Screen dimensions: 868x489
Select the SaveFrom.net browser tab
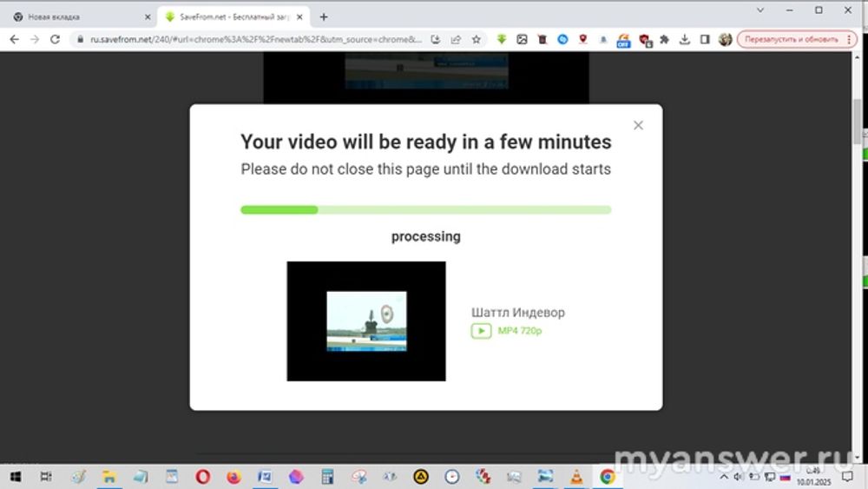tap(230, 17)
